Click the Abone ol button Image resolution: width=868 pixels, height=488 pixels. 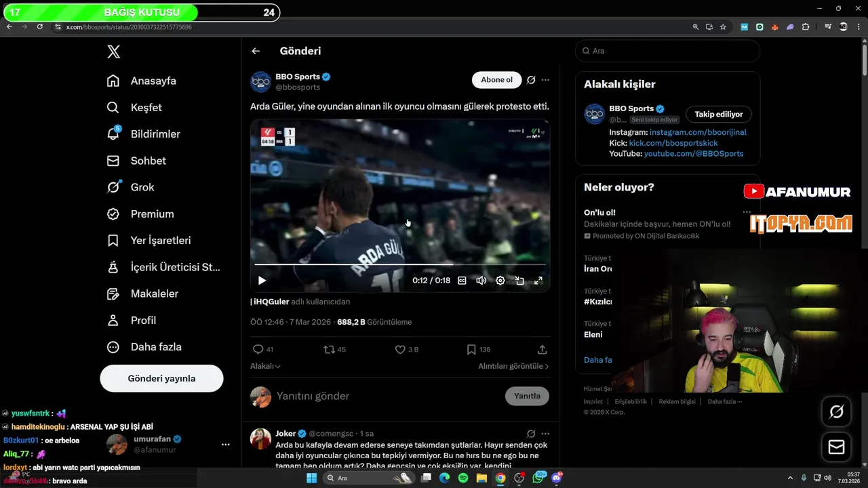pyautogui.click(x=497, y=80)
